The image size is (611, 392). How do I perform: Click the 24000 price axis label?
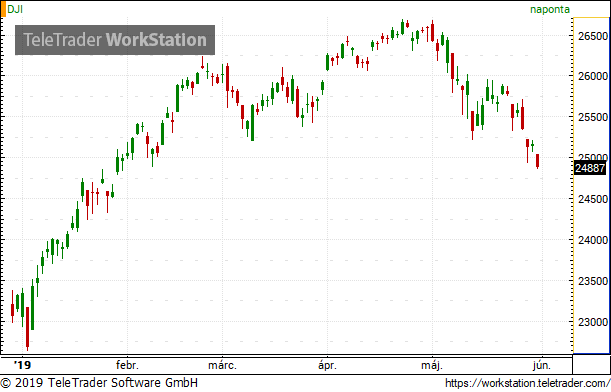(593, 240)
